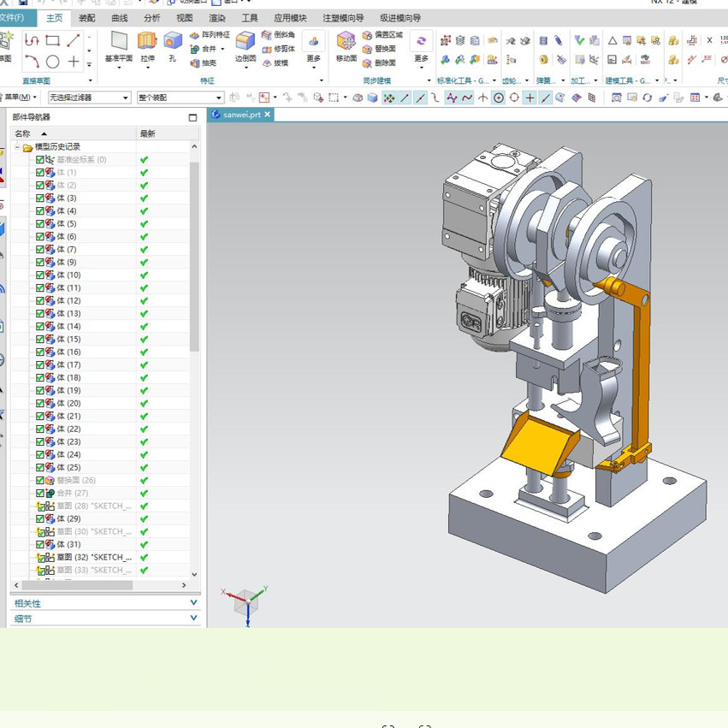This screenshot has height=728, width=728.
Task: Switch to the 级进模向导 ribbon tab
Action: pos(400,18)
